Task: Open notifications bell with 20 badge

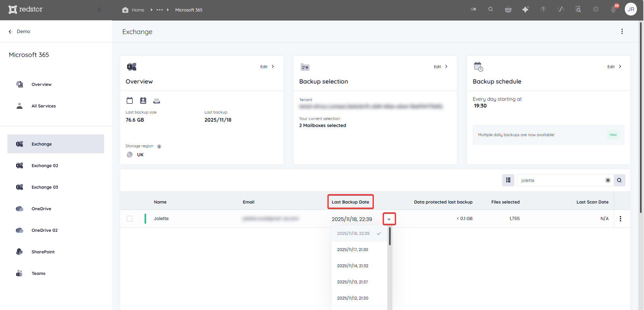Action: (614, 9)
